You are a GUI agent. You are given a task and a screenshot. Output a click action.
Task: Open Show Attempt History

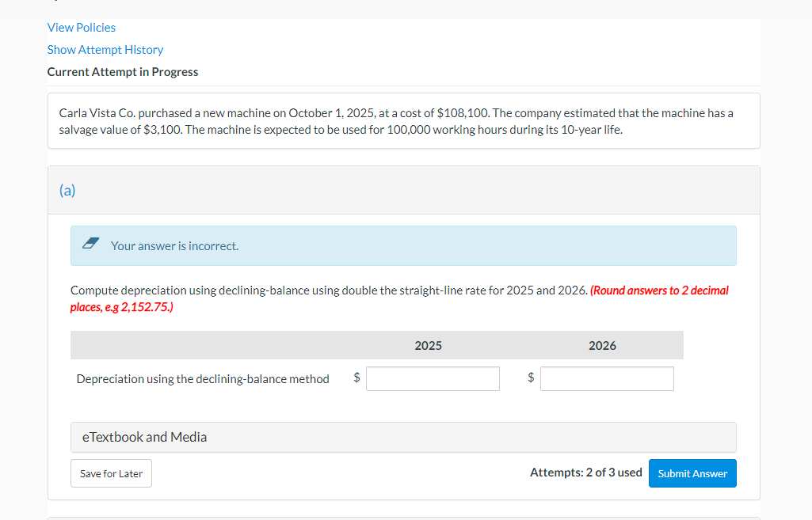(105, 49)
